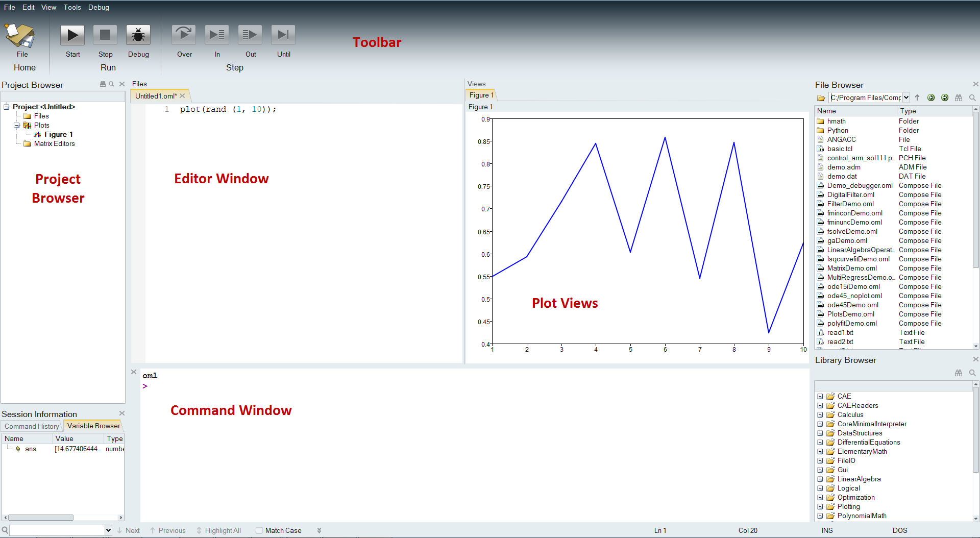Click the Step Over icon
980x538 pixels.
point(184,35)
